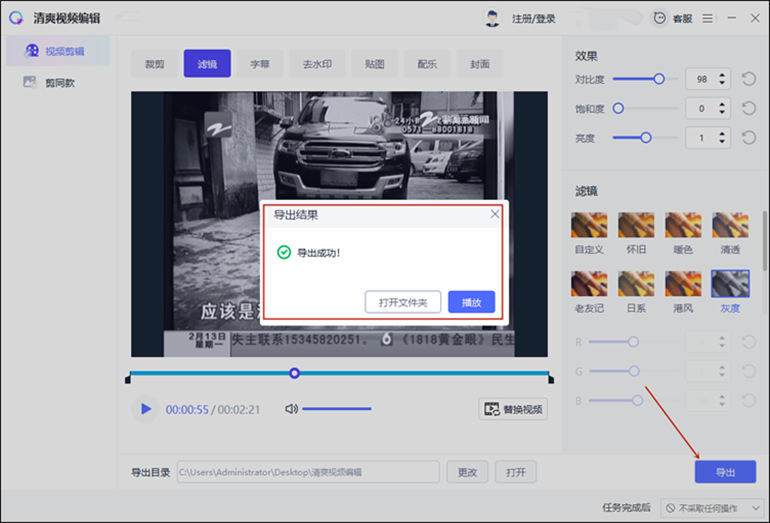
Task: Click the 清爽视频编辑 app logo
Action: 16,18
